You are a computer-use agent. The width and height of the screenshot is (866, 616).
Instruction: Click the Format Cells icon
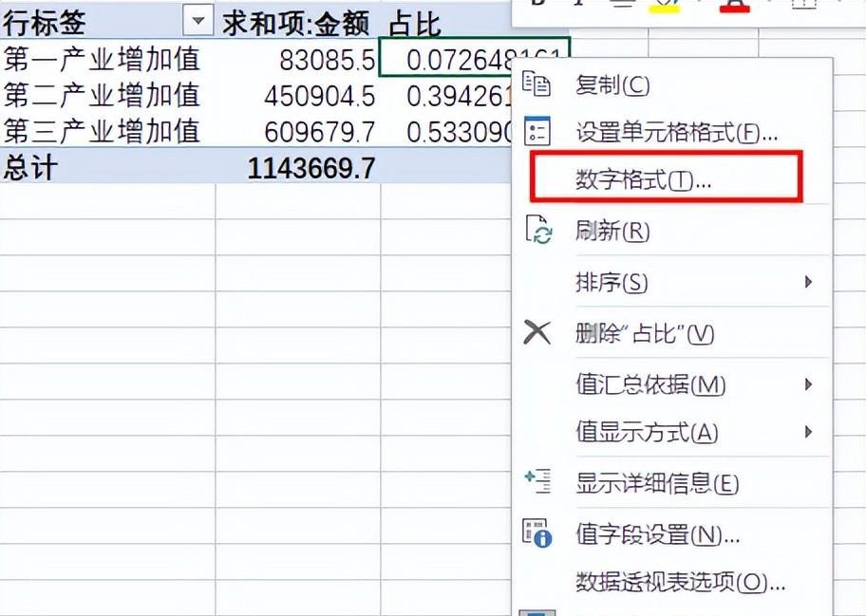click(x=537, y=131)
